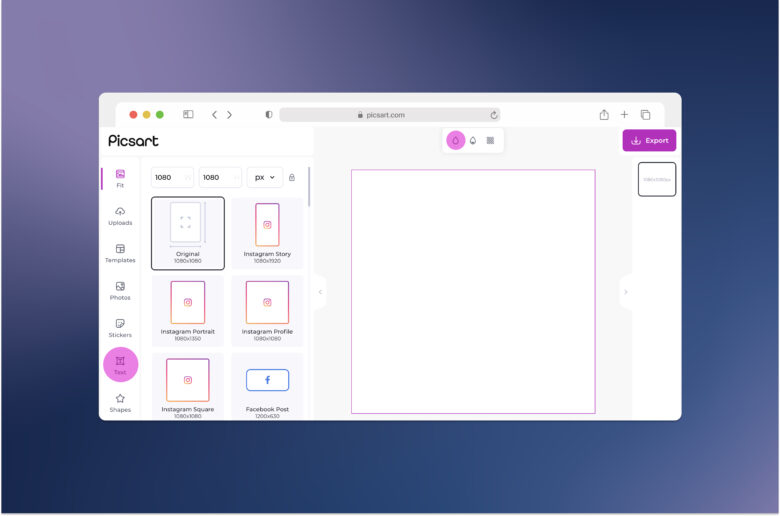This screenshot has height=516, width=780.
Task: Click the browser forward arrow
Action: pyautogui.click(x=229, y=115)
